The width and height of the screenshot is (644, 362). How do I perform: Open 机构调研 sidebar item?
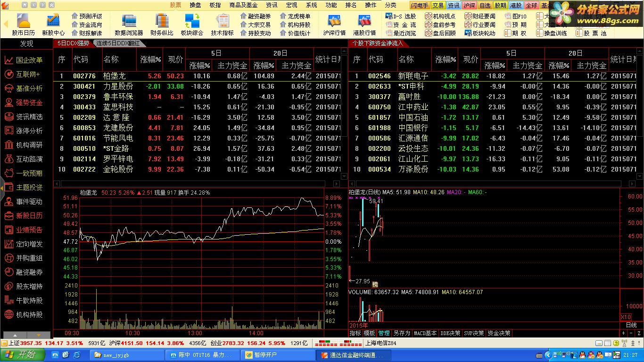coord(25,145)
